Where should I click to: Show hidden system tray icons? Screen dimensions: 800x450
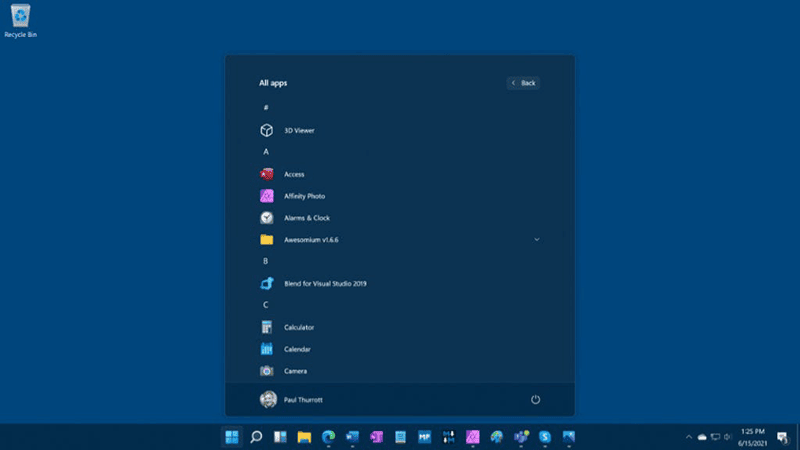[689, 437]
